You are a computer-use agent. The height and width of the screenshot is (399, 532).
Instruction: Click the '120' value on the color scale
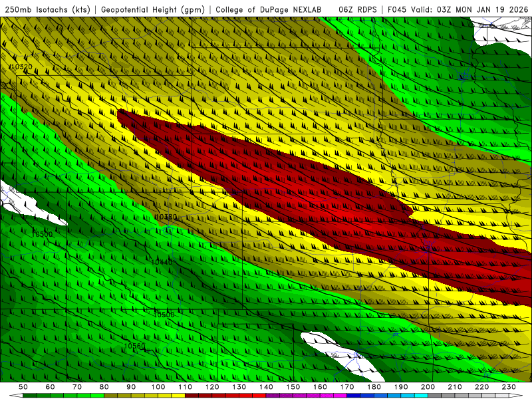point(212,387)
